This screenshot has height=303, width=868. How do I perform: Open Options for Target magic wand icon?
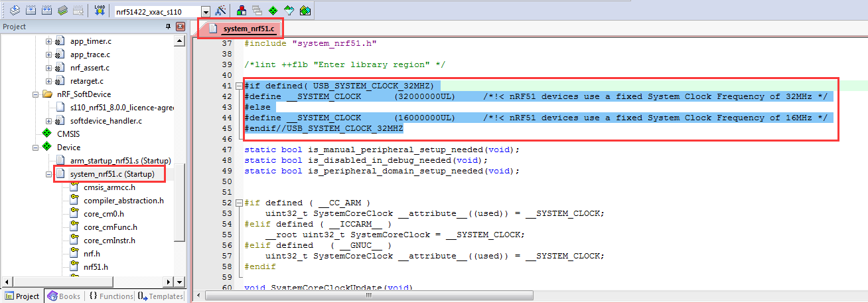(x=221, y=11)
